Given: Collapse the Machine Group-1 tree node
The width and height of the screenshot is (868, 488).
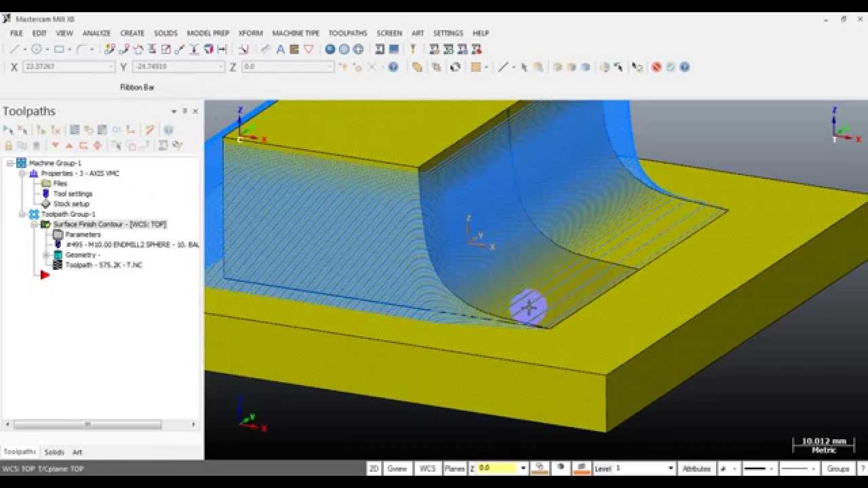Looking at the screenshot, I should [x=9, y=163].
